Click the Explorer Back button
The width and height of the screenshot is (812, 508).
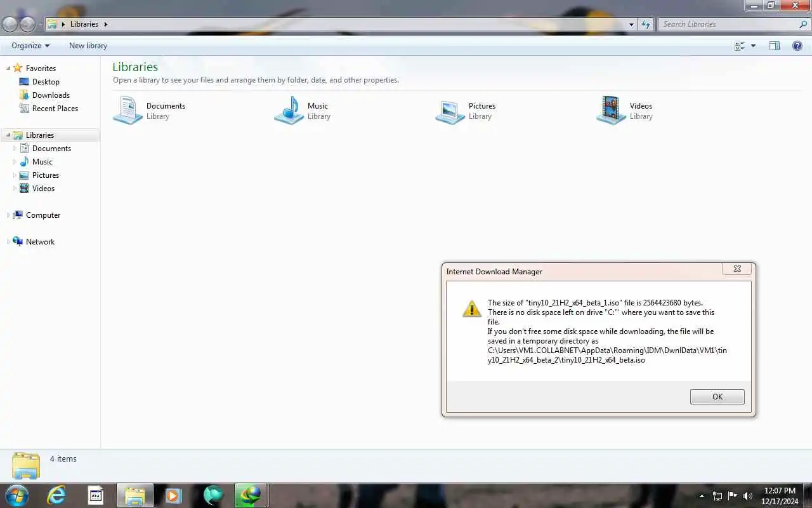[x=10, y=24]
